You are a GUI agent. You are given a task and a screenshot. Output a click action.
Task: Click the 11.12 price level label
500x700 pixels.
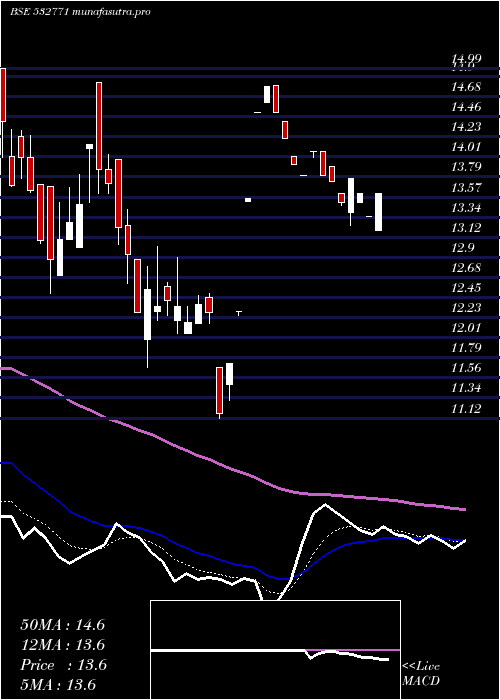(466, 408)
